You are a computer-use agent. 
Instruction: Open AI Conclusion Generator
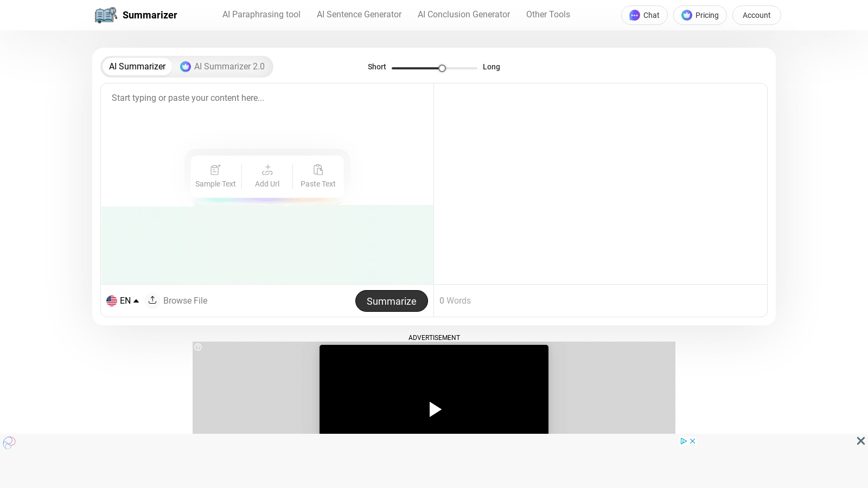[x=464, y=15]
